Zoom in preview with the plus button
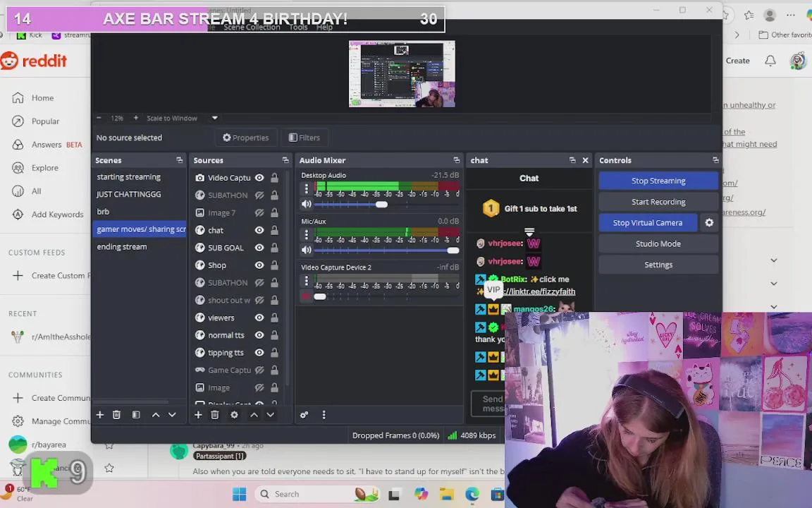 tap(135, 119)
